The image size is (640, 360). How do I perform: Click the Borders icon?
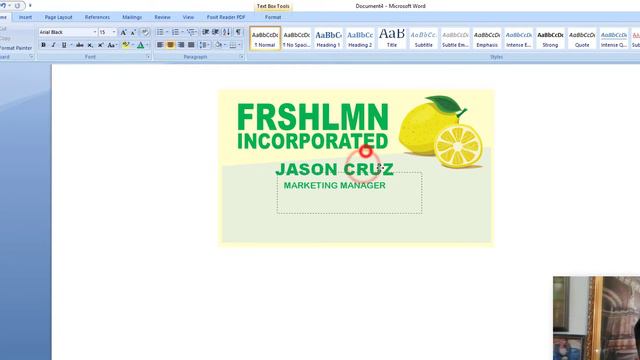[233, 45]
